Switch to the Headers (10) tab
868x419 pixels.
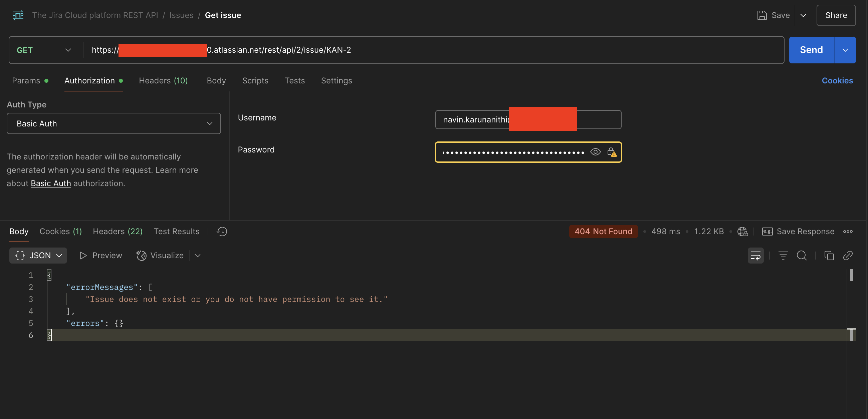[x=163, y=80]
